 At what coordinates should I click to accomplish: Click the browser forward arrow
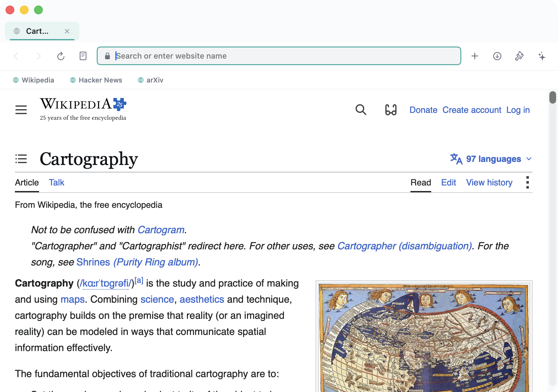point(38,56)
